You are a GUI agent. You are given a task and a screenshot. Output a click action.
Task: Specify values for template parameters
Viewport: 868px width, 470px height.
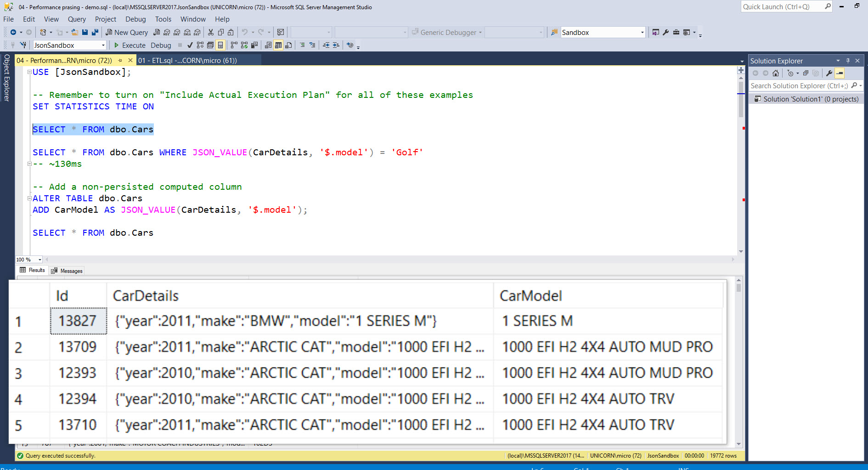coord(350,45)
